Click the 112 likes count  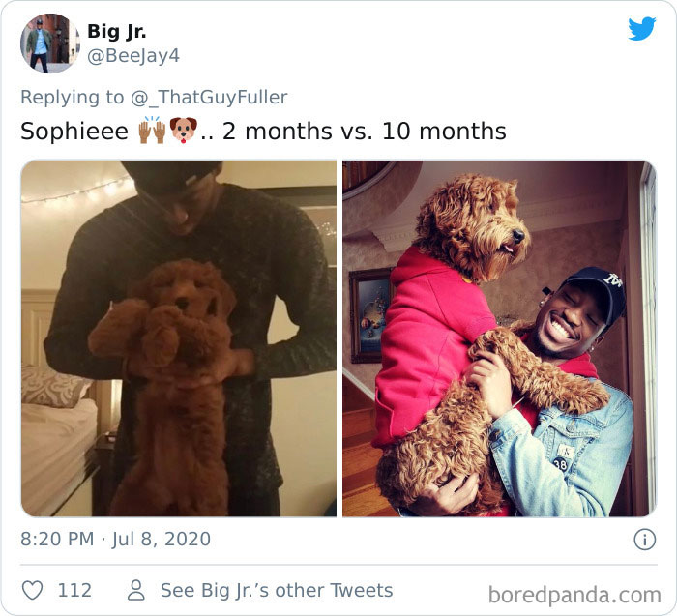coord(74,590)
